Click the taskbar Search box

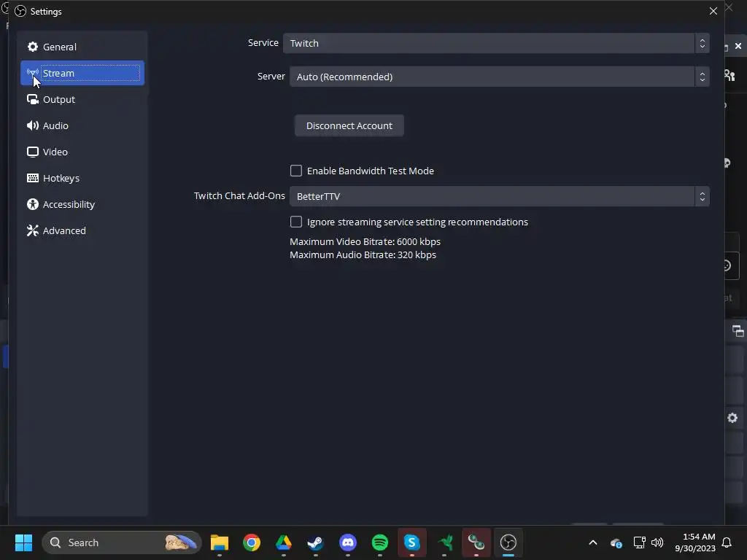pyautogui.click(x=122, y=542)
